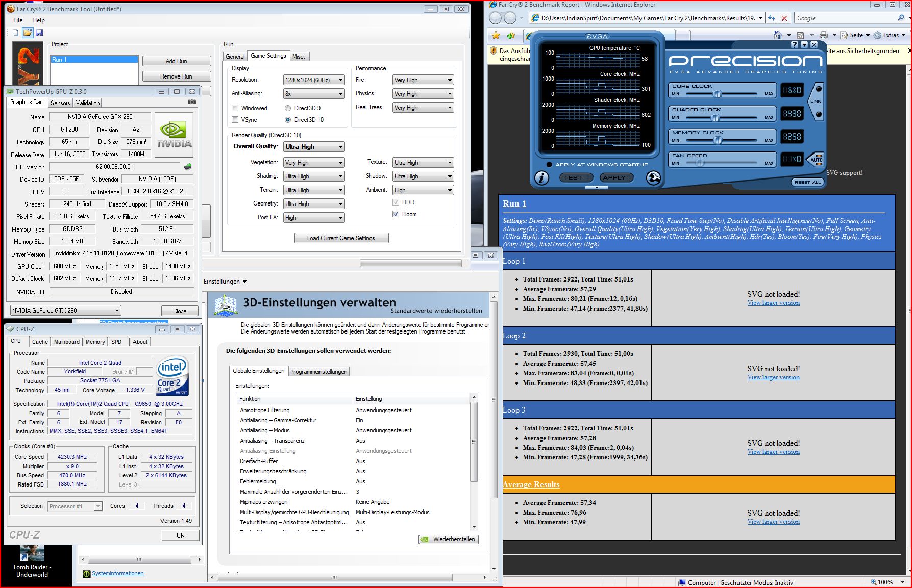
Task: Click the BIOS save chip icon in GPU-Z
Action: (188, 167)
